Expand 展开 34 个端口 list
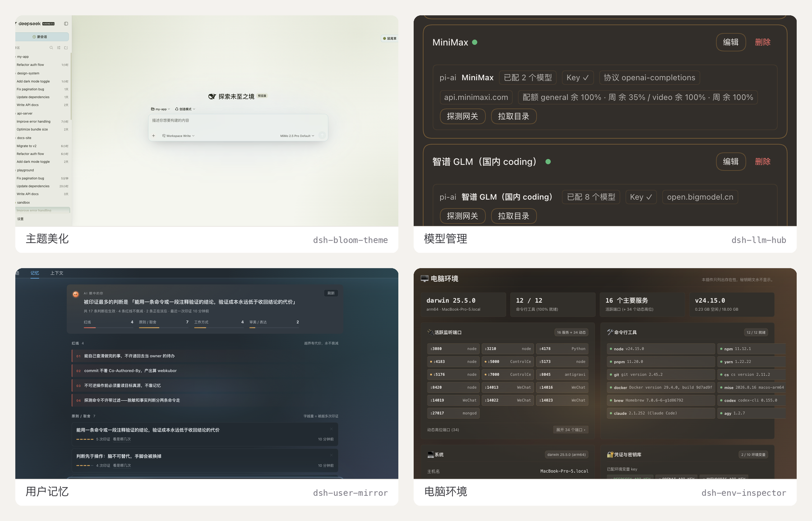812x521 pixels. click(571, 429)
